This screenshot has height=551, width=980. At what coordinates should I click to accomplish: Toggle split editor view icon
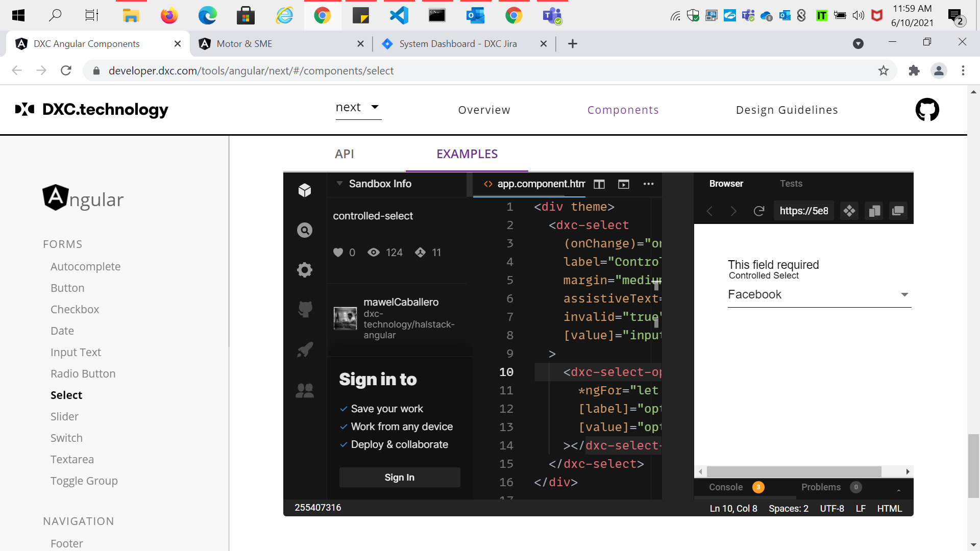pyautogui.click(x=599, y=184)
